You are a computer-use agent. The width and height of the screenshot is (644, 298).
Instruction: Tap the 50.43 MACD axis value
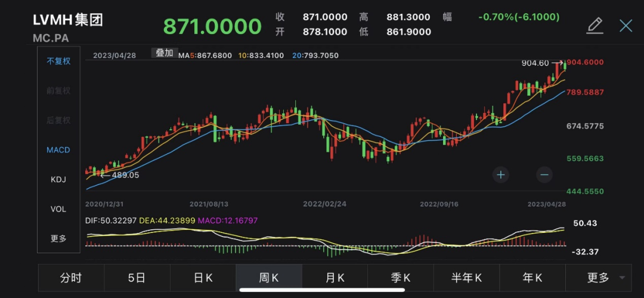point(586,223)
